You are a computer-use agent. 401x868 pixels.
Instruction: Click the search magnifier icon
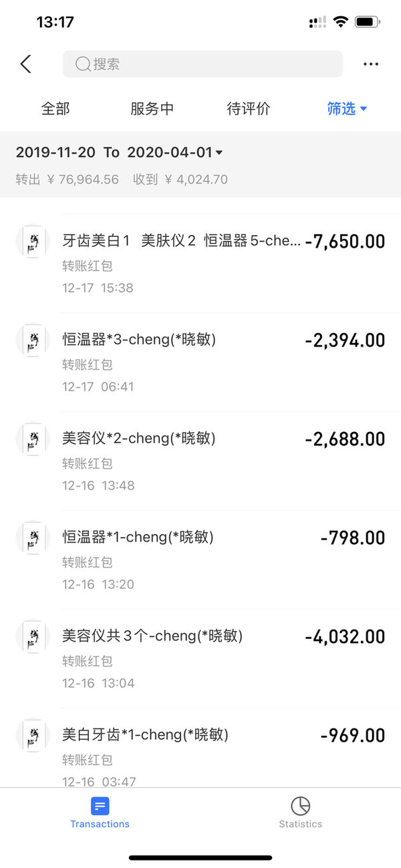(82, 63)
